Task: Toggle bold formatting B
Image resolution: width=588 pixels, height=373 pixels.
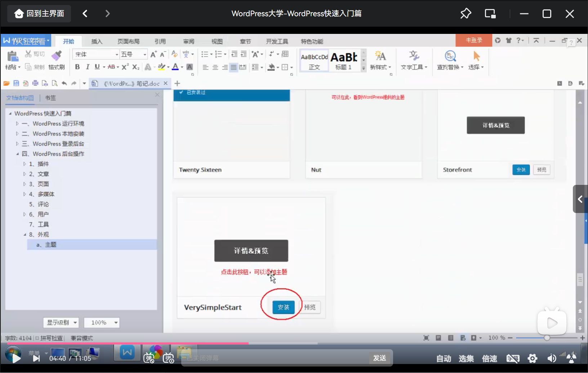Action: [x=77, y=67]
